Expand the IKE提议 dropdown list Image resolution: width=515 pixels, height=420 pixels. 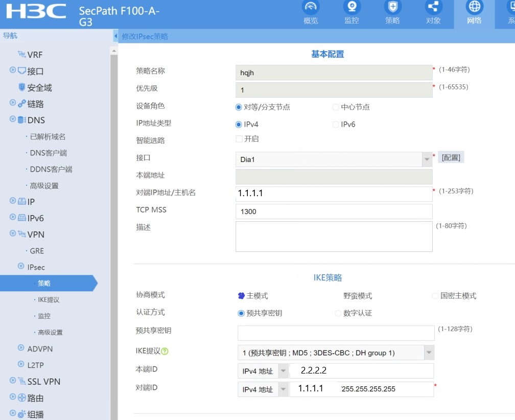tap(429, 353)
